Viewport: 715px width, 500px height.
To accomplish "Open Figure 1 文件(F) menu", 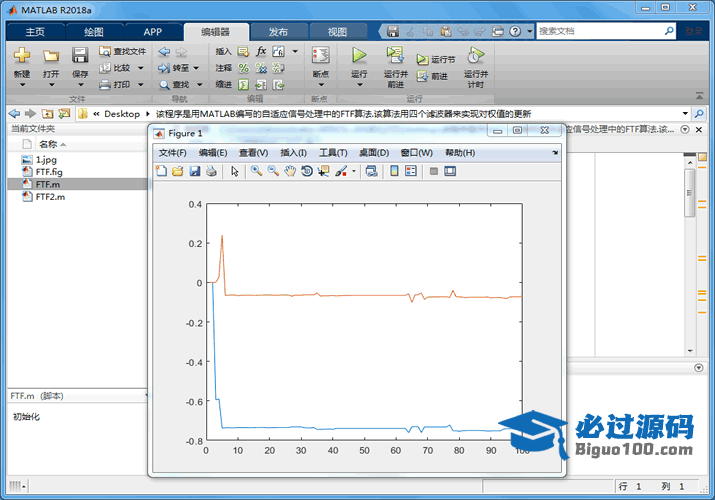I will [x=172, y=153].
